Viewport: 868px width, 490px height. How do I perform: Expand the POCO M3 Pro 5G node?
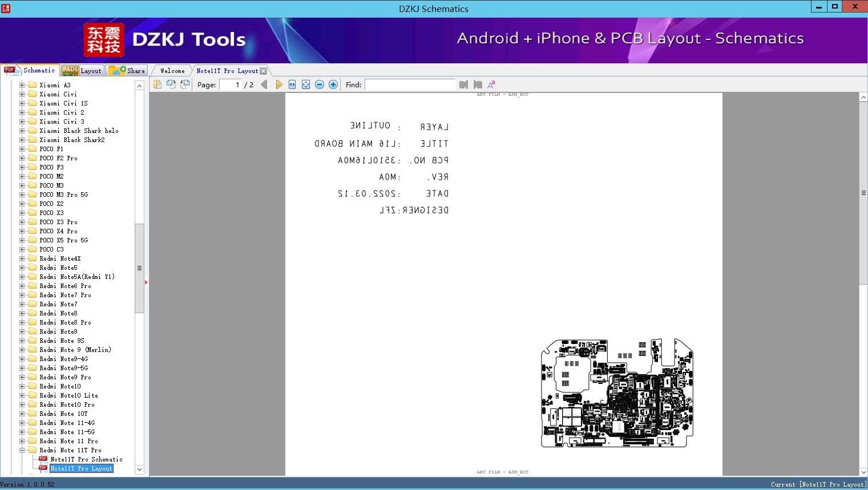click(x=22, y=195)
